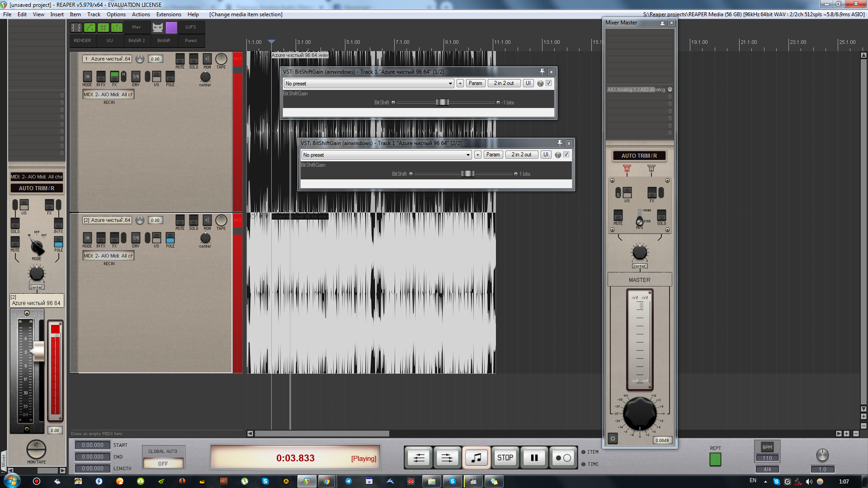Image resolution: width=868 pixels, height=488 pixels.
Task: Click the record transport button
Action: pyautogui.click(x=563, y=458)
